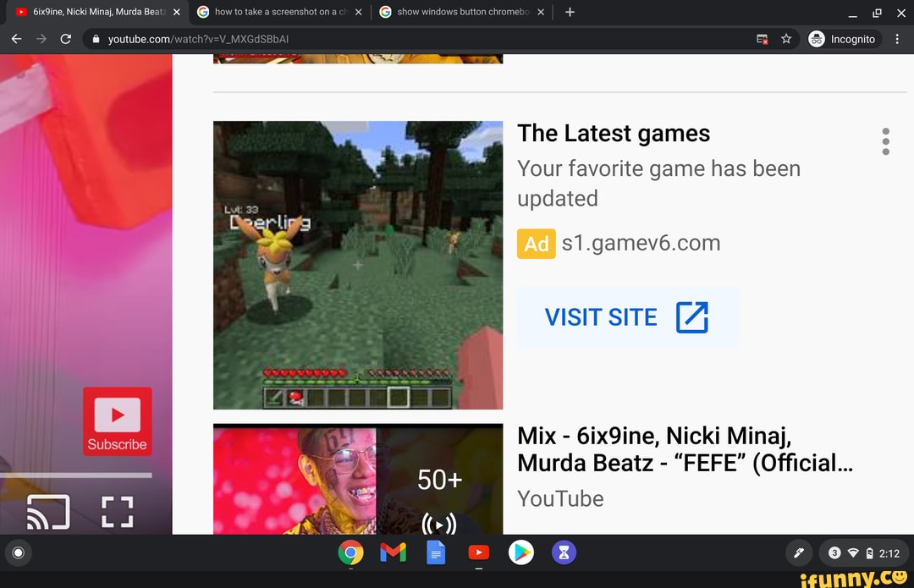View site security lock info
This screenshot has height=588, width=914.
96,39
